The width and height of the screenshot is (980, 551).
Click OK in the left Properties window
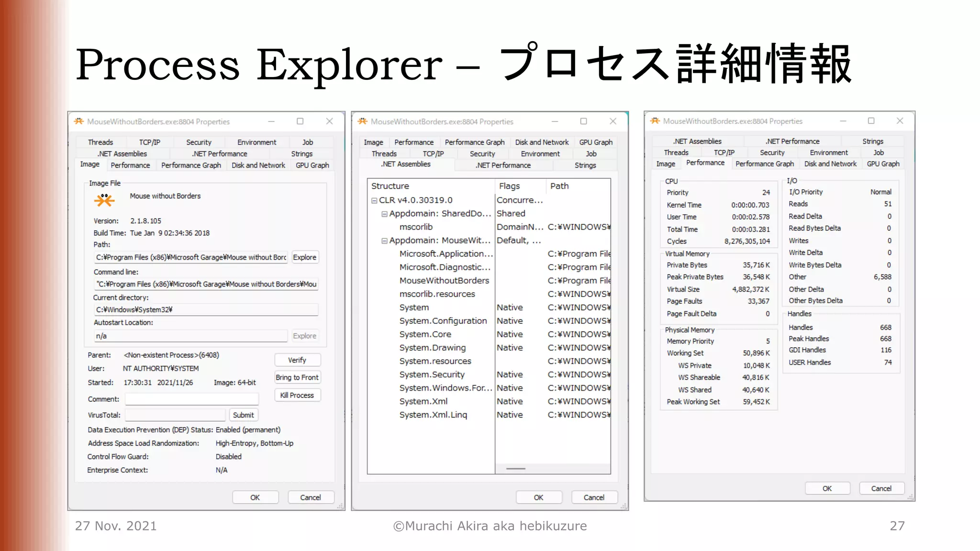255,497
